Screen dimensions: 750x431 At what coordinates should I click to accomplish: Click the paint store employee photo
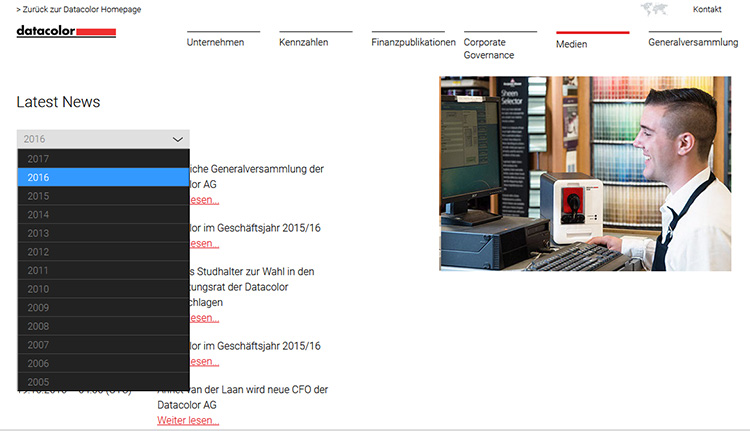[585, 174]
